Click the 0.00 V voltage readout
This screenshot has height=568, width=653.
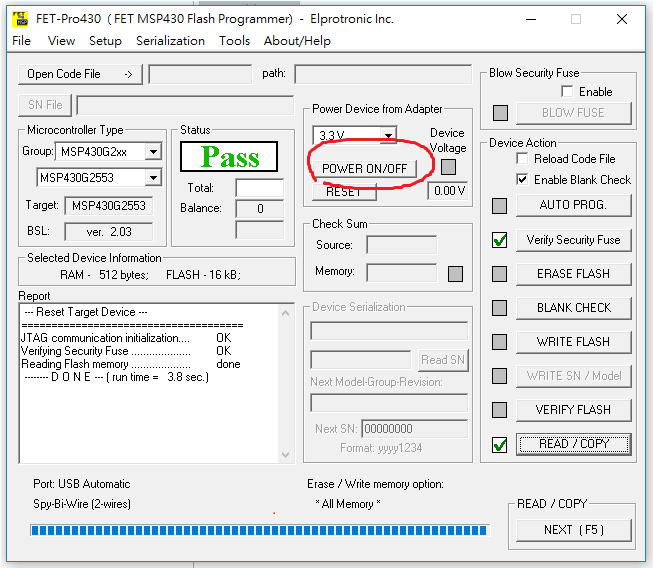point(448,191)
